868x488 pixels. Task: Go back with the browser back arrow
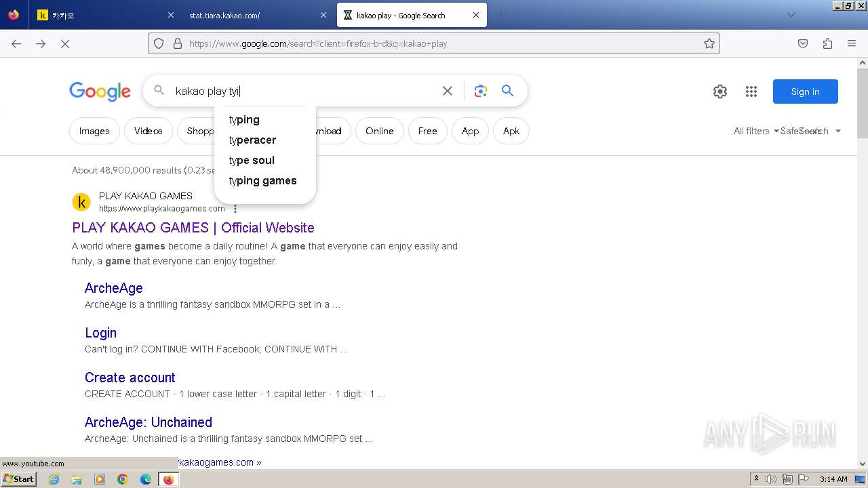pos(16,43)
